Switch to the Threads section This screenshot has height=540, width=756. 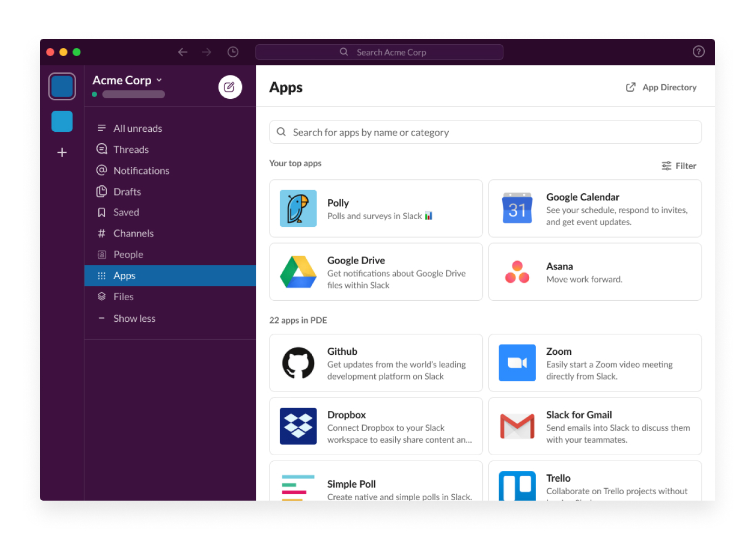coord(131,149)
